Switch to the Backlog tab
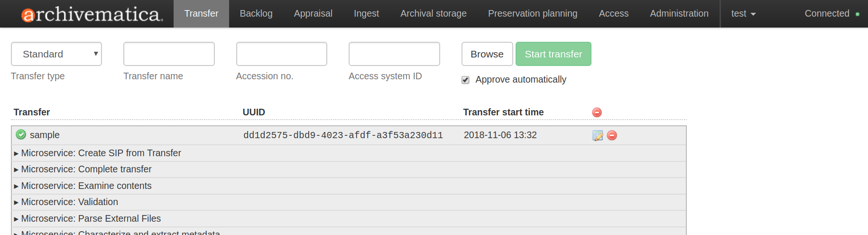Screen dimensions: 868x235 pyautogui.click(x=256, y=14)
